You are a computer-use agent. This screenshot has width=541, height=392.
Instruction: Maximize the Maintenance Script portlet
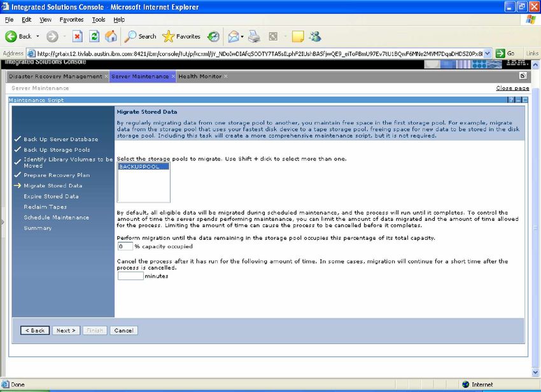click(x=525, y=100)
